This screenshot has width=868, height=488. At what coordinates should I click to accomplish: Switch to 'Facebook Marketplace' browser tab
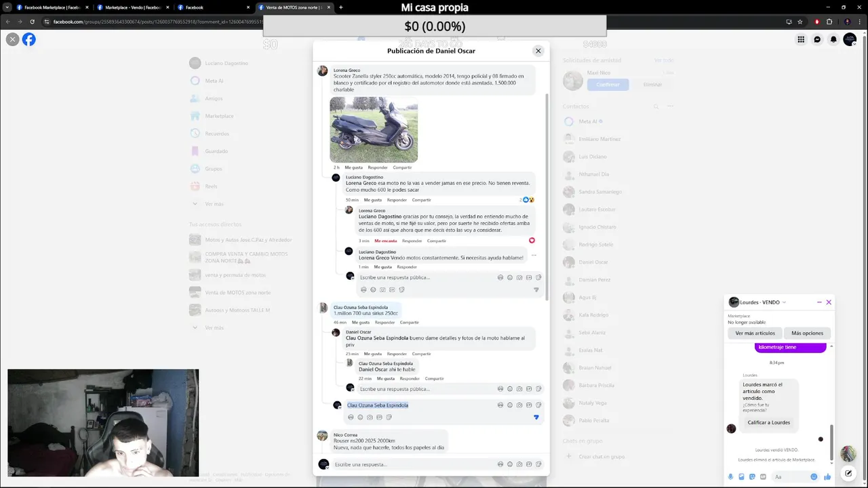pos(53,7)
